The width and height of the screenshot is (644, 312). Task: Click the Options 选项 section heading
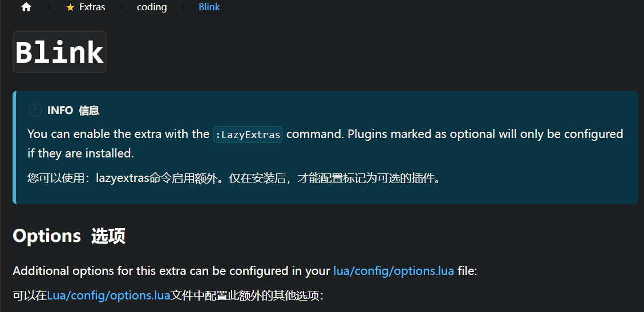69,236
